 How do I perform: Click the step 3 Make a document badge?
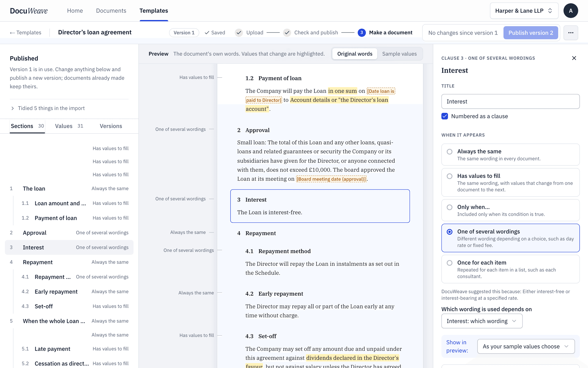point(362,33)
